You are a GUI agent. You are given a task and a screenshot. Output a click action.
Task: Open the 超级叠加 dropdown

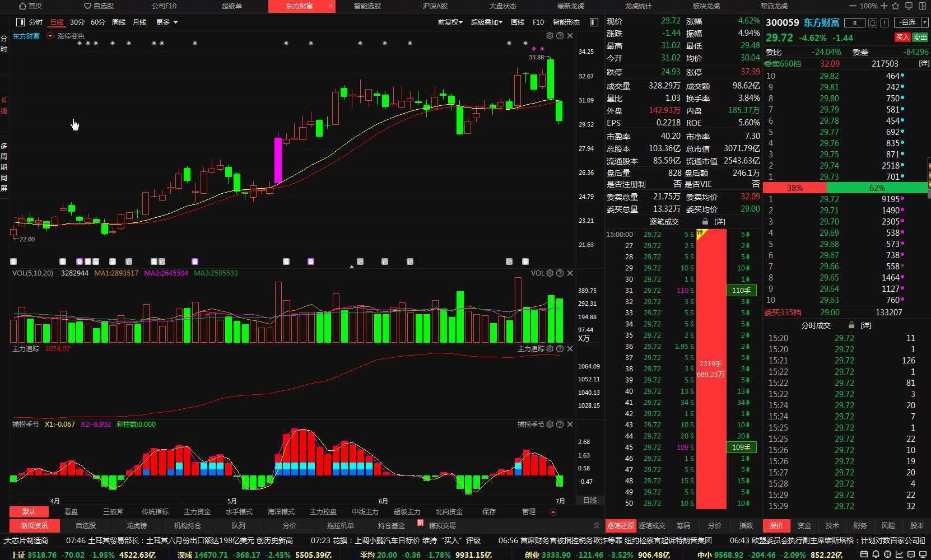coord(487,22)
